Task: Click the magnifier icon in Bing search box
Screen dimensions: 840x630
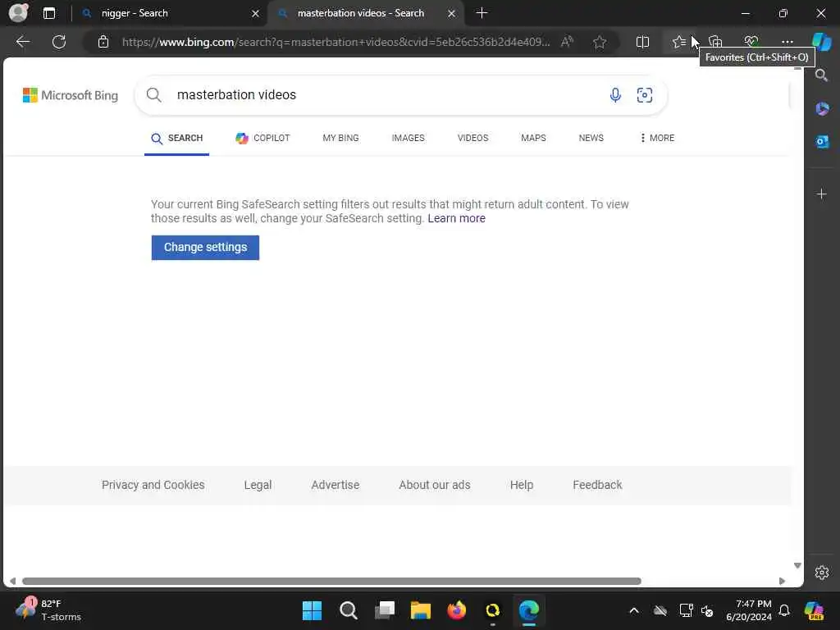Action: point(153,95)
